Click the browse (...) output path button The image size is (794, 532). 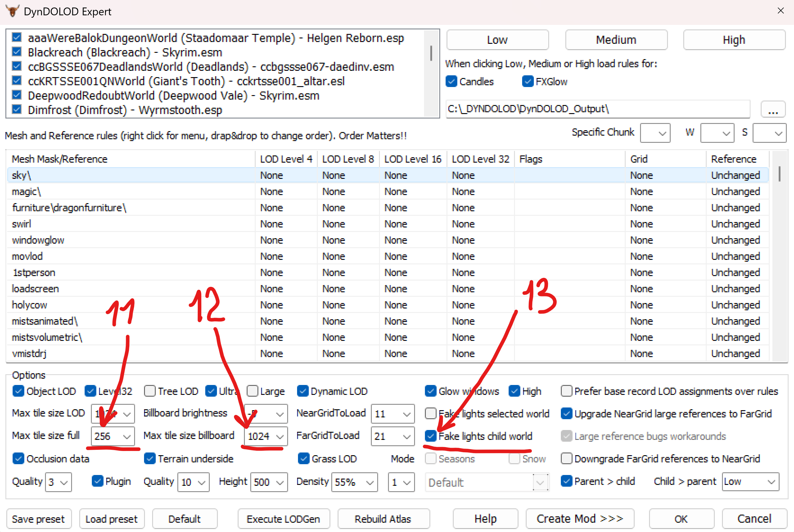tap(773, 109)
